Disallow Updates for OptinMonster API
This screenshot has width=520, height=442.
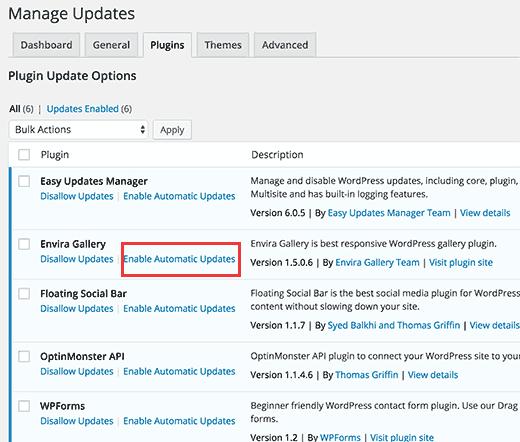[77, 371]
